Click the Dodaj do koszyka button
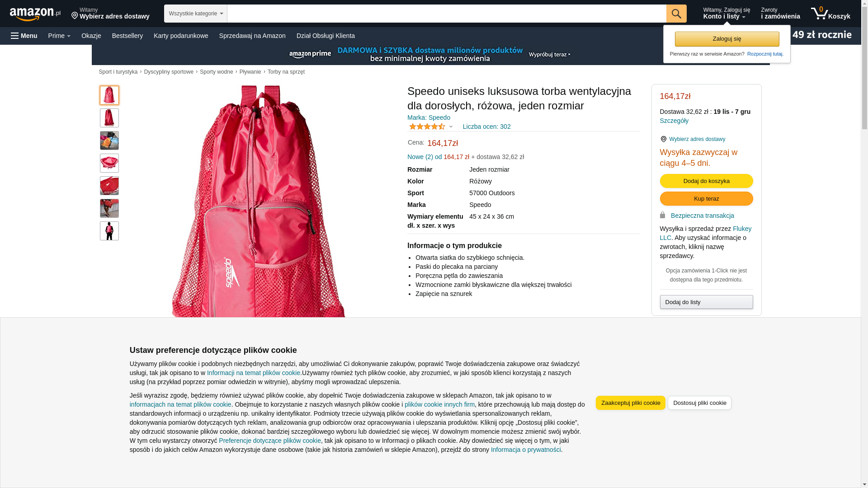This screenshot has width=868, height=488. 706,181
